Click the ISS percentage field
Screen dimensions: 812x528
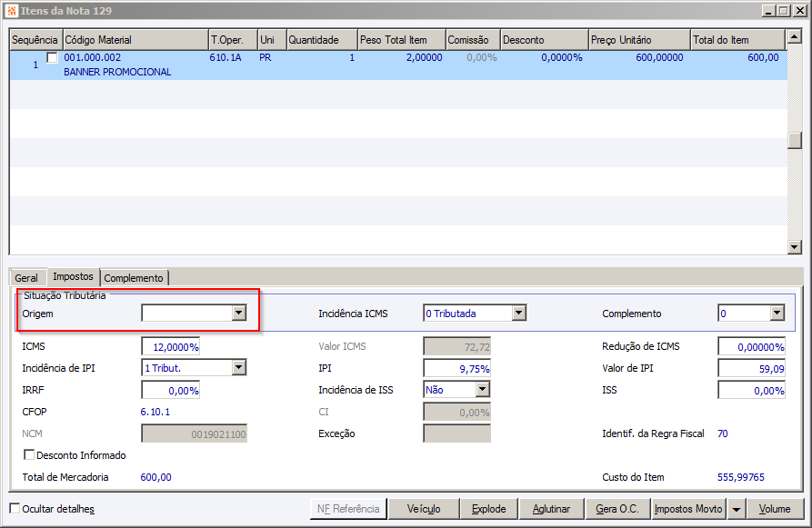751,390
